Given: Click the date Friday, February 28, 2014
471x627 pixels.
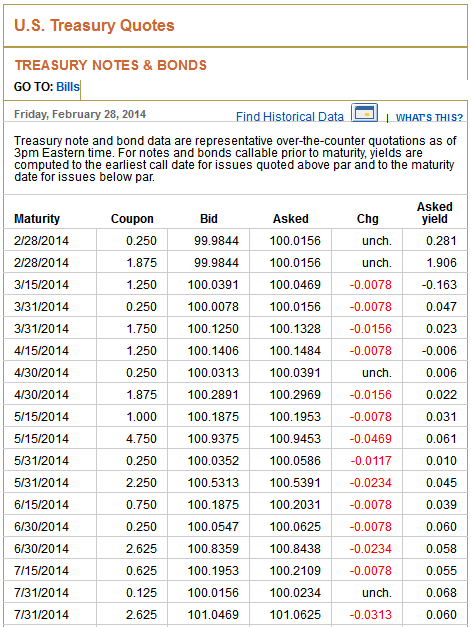Looking at the screenshot, I should pos(80,114).
